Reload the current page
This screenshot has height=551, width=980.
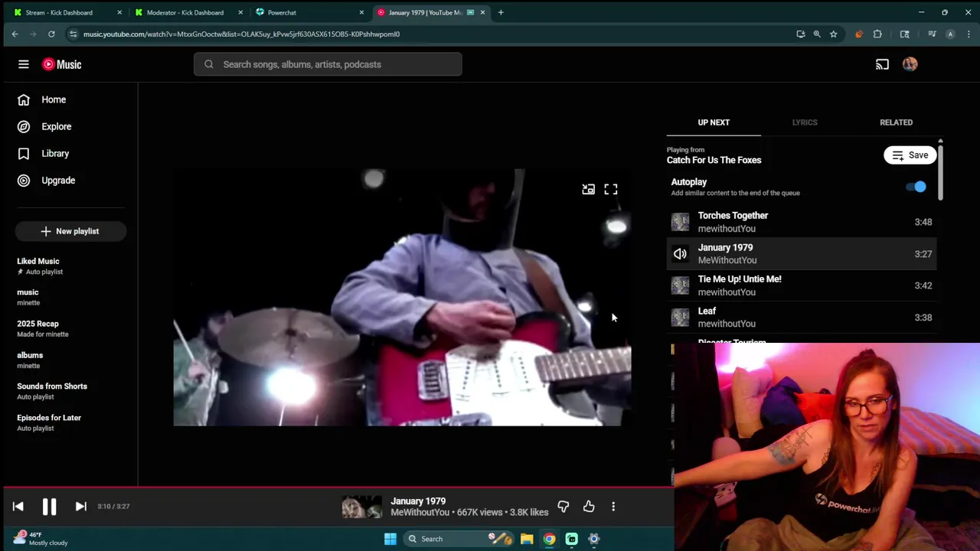pyautogui.click(x=51, y=34)
